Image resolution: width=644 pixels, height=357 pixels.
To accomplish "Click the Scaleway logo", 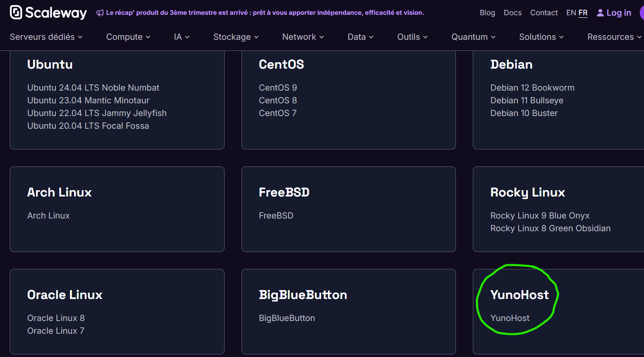I will pyautogui.click(x=47, y=13).
